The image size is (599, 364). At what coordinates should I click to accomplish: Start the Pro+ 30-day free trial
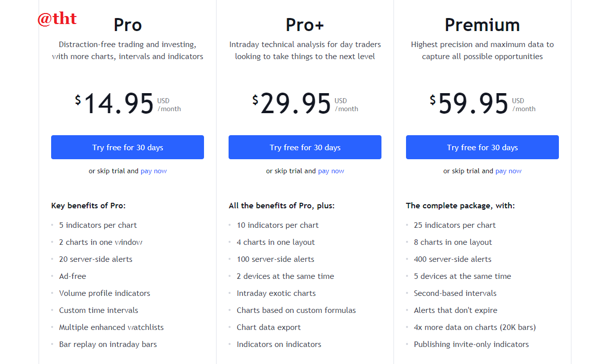tap(305, 147)
